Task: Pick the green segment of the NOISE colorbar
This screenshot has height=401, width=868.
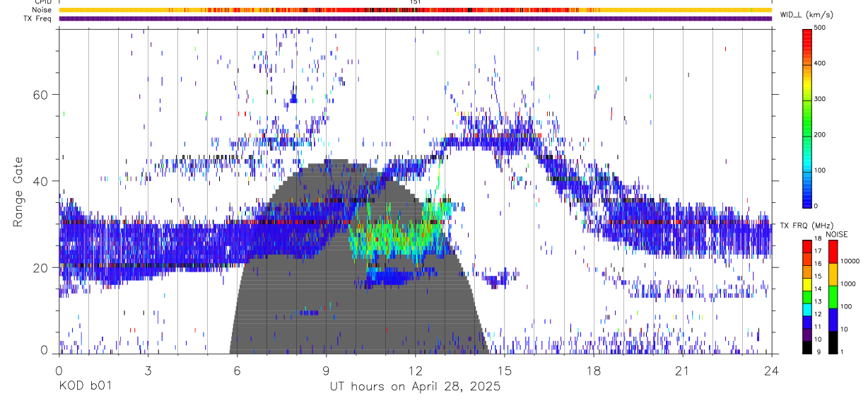Action: 833,296
